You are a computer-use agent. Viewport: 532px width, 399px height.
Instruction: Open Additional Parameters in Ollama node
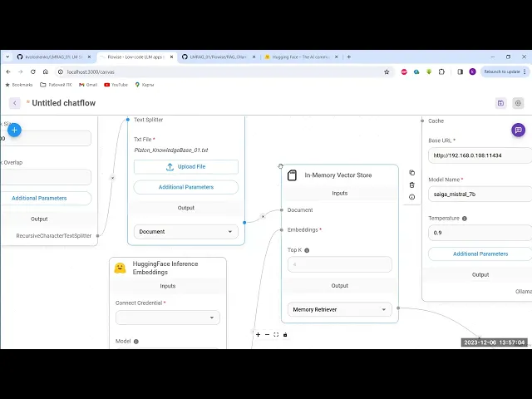(480, 254)
